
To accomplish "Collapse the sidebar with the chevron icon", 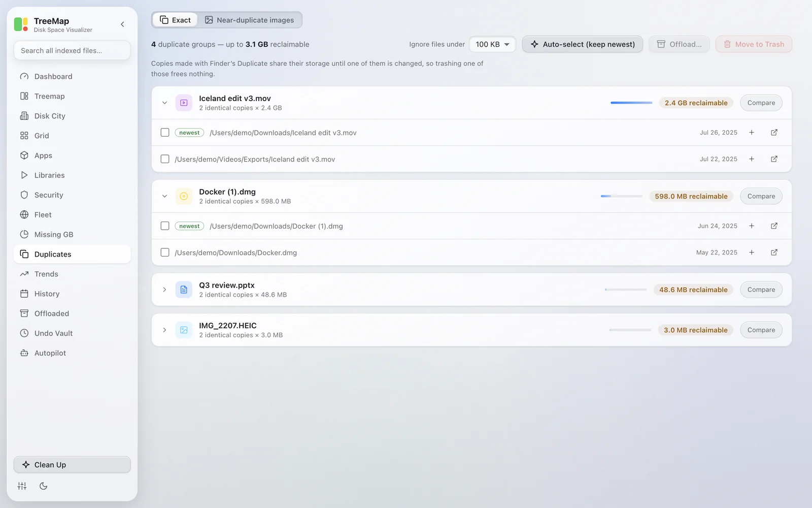I will tap(122, 24).
